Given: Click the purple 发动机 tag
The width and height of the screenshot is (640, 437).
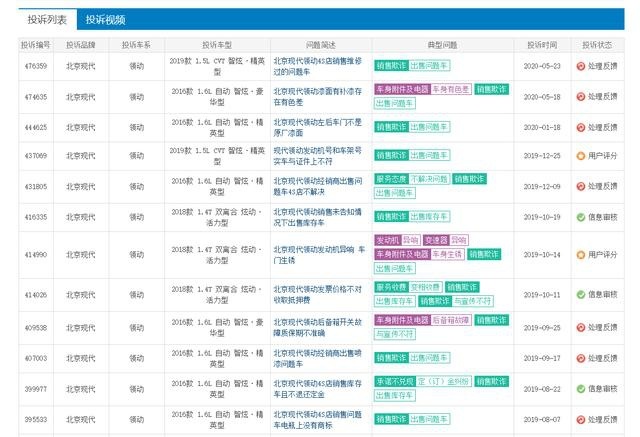Looking at the screenshot, I should tap(387, 240).
